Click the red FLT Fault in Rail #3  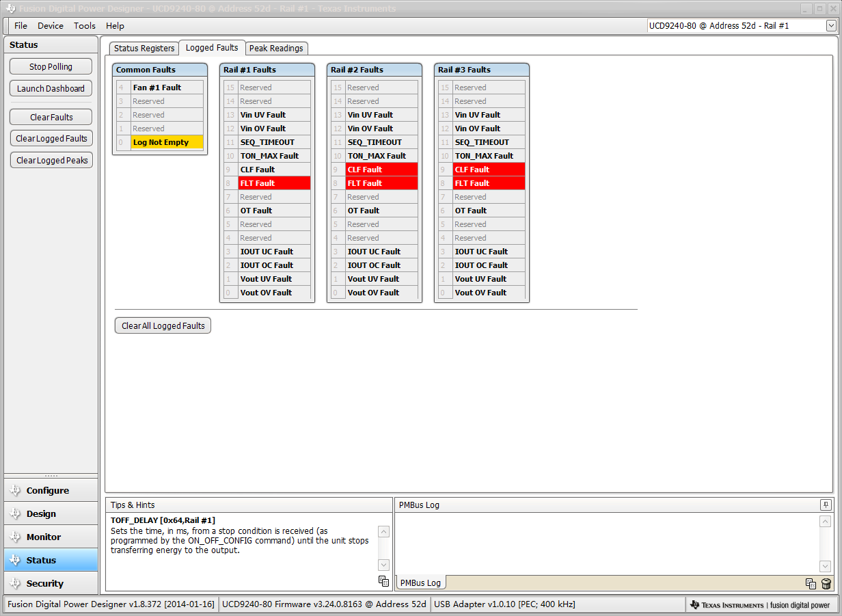[x=489, y=183]
